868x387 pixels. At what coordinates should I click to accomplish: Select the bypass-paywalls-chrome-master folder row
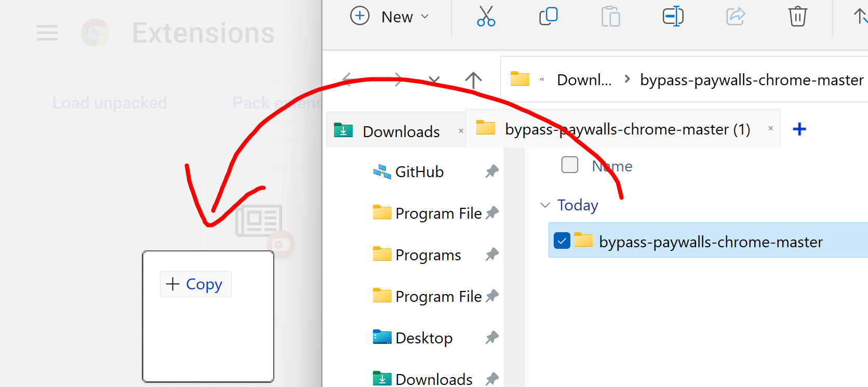click(x=708, y=240)
